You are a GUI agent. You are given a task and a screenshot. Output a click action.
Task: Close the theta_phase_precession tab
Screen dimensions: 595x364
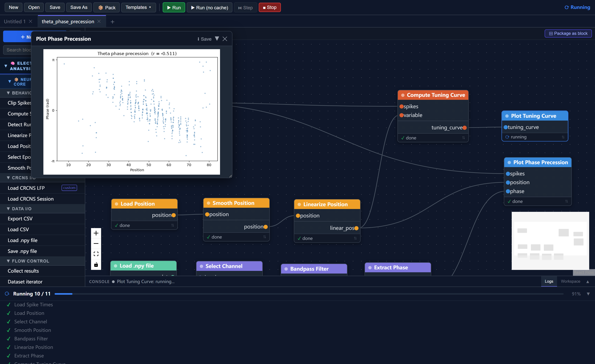pyautogui.click(x=99, y=21)
